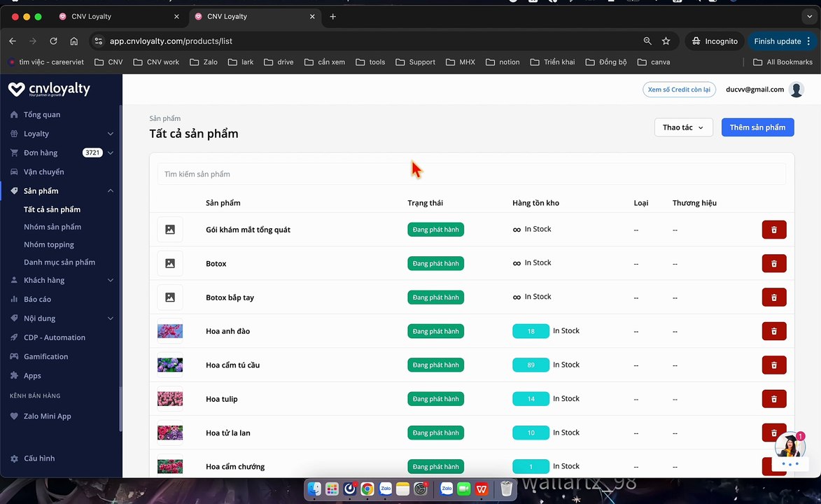
Task: Delete the Botox product row
Action: tap(774, 263)
